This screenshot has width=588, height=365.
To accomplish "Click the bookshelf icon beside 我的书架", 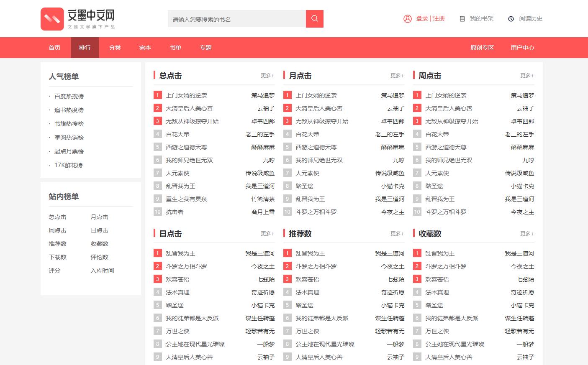I will click(x=462, y=19).
